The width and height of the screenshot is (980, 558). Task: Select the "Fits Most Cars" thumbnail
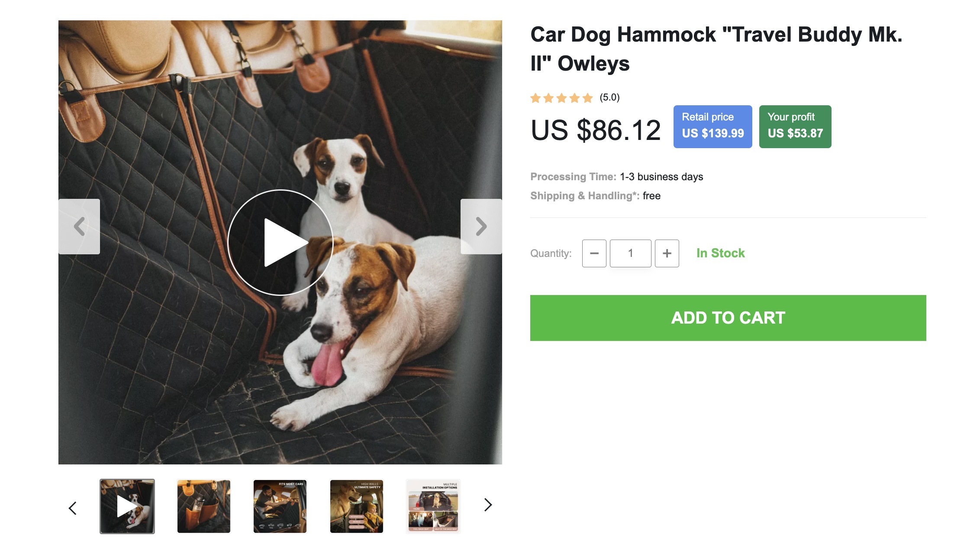(x=280, y=506)
